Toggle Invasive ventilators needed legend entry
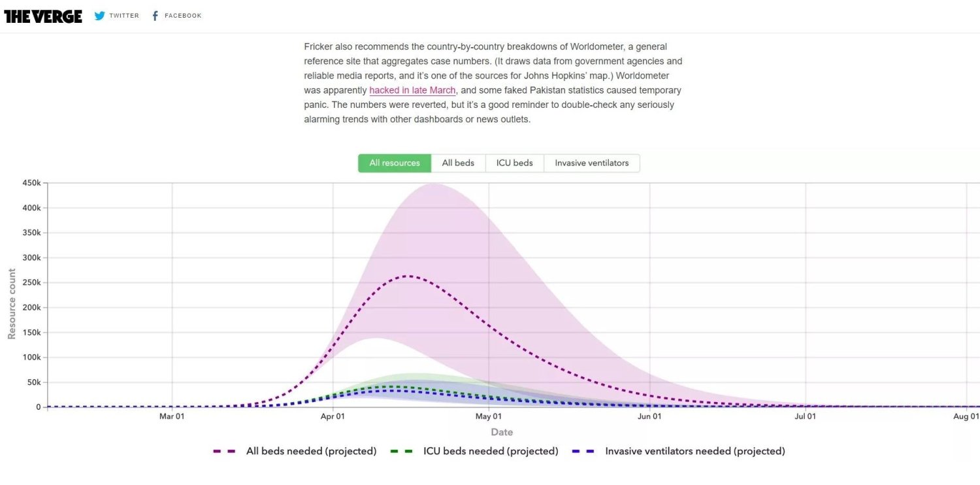Screen dimensions: 980x485 click(694, 451)
